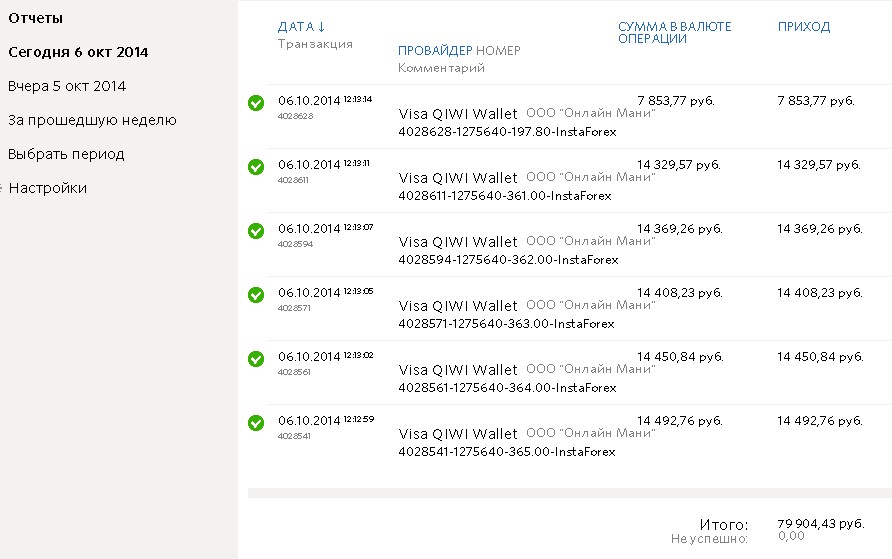Open За прошедшую неделю report
Screen dimensions: 892x559
(92, 120)
